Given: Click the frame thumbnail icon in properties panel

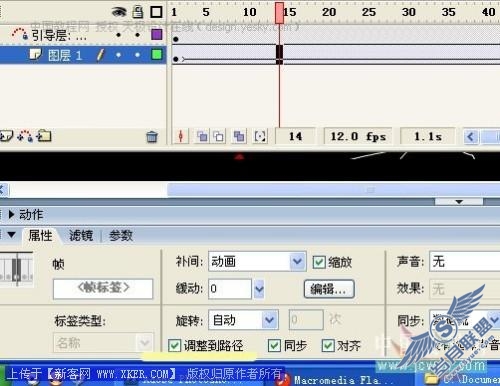Looking at the screenshot, I should coord(17,269).
